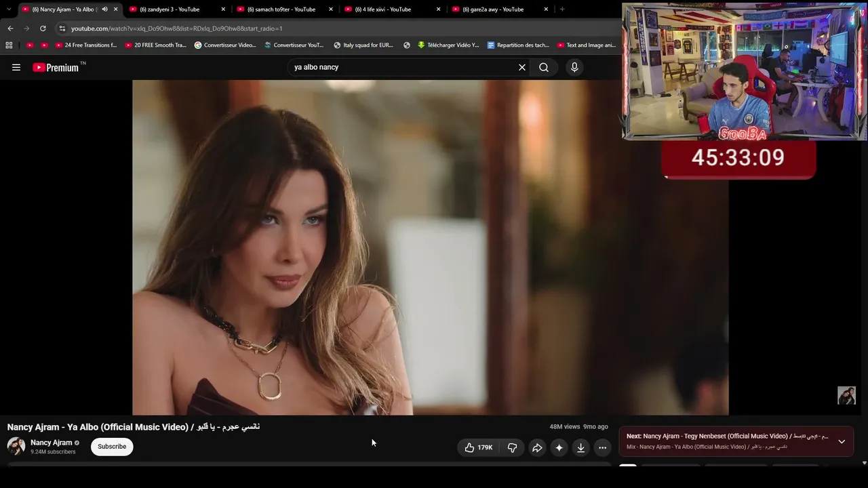The image size is (868, 488).
Task: Open a new browser tab
Action: click(562, 9)
